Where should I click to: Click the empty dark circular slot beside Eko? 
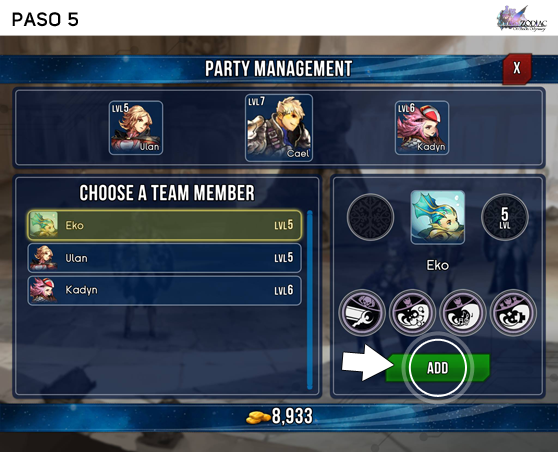click(370, 217)
